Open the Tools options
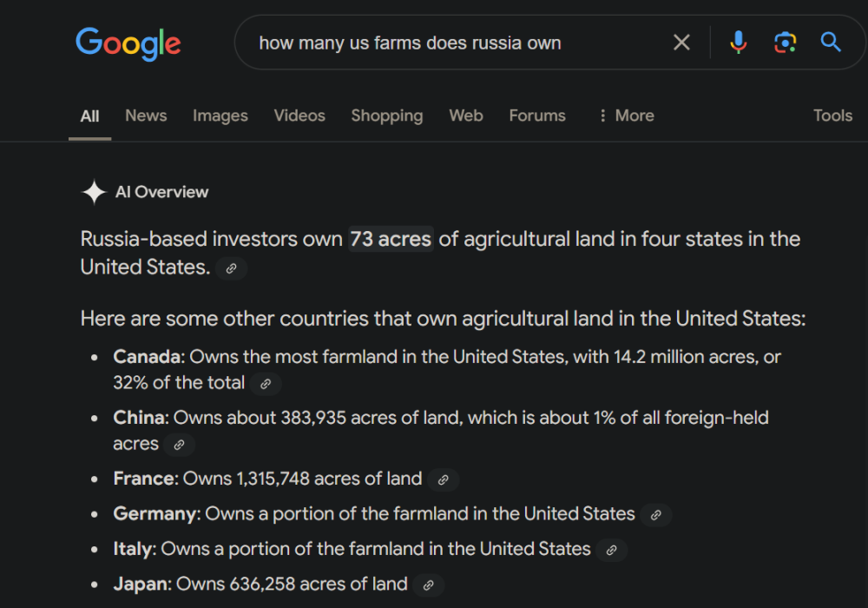Image resolution: width=868 pixels, height=608 pixels. click(x=832, y=116)
